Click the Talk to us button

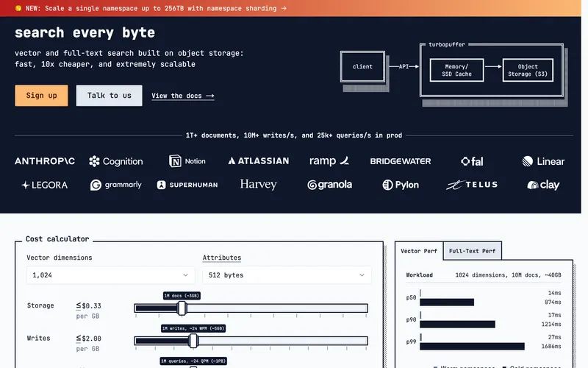click(x=109, y=96)
